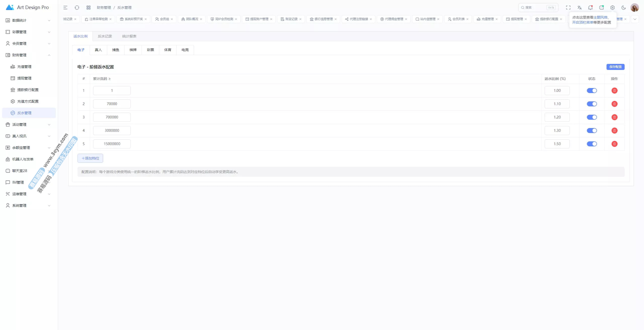Viewport: 644px width, 330px height.
Task: Open the language translation switcher icon
Action: click(x=580, y=8)
